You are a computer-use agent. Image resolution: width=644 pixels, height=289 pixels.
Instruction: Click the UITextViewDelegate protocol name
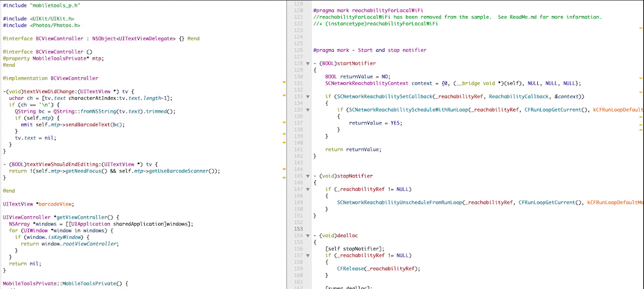[147, 38]
